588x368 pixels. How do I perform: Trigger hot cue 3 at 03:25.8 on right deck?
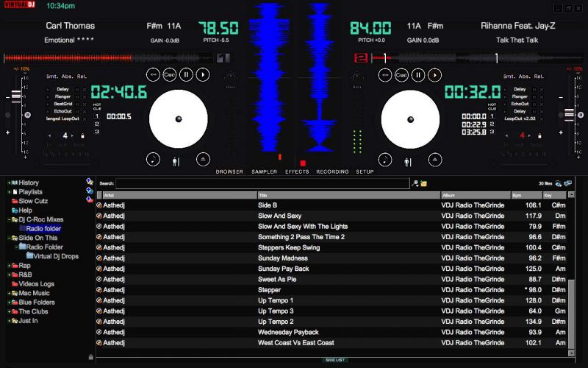click(x=492, y=132)
